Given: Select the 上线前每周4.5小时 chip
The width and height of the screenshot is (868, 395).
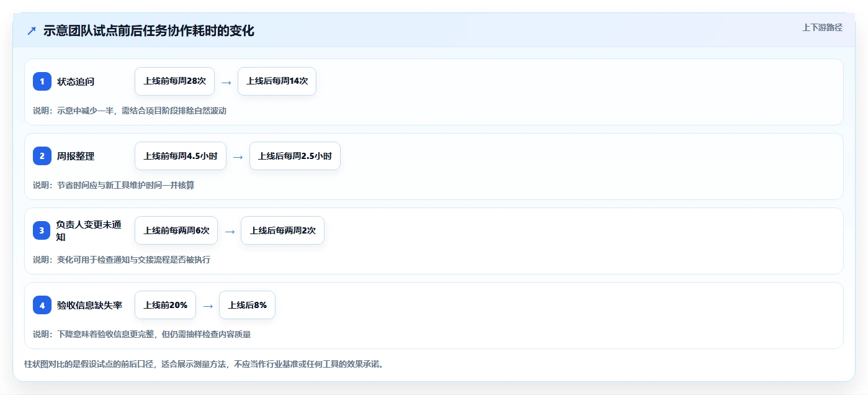Looking at the screenshot, I should click(181, 156).
